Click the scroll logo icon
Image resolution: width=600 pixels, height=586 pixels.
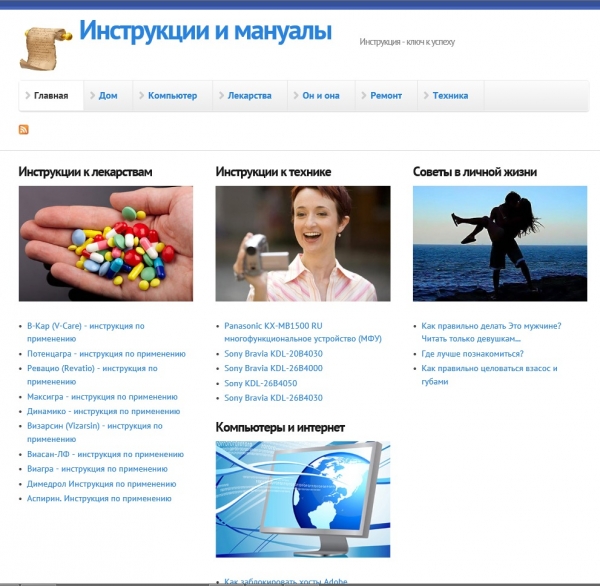[45, 47]
